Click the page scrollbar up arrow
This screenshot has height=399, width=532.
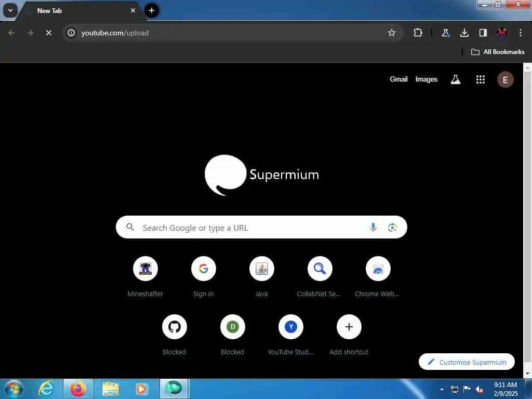527,68
